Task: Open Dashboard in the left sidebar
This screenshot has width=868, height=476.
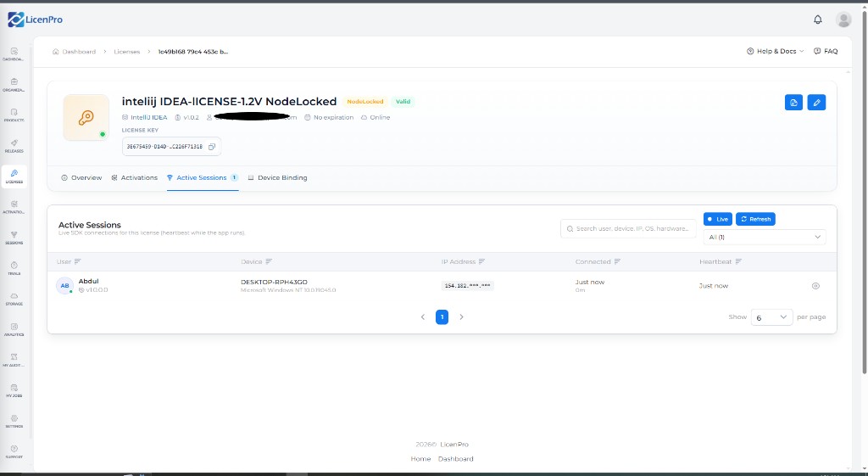Action: click(x=14, y=54)
